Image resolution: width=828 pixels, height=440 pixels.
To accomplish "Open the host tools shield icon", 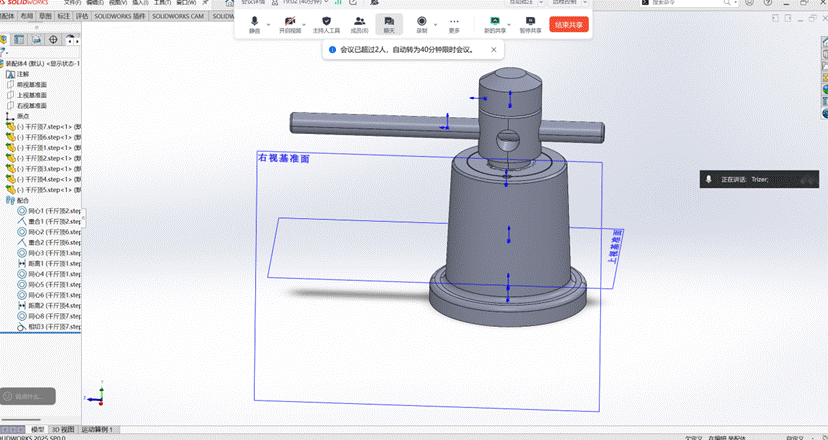I will [326, 22].
